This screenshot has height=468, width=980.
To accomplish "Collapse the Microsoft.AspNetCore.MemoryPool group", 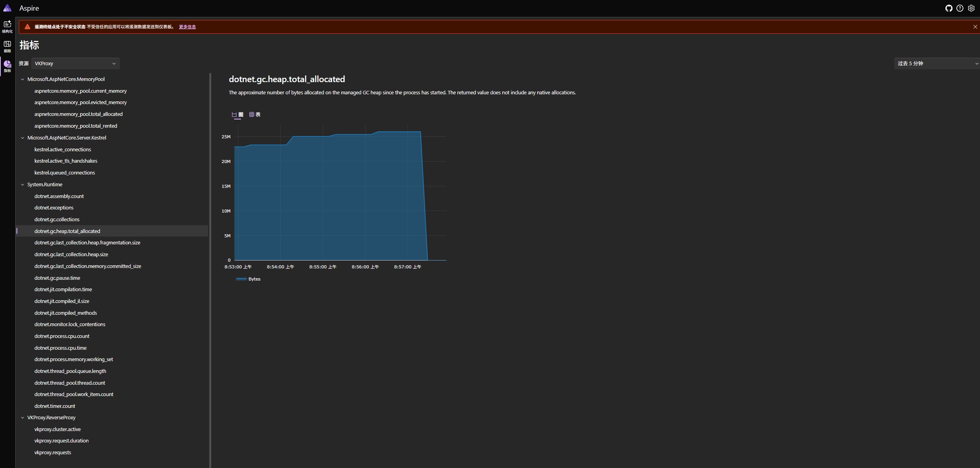I will (22, 79).
